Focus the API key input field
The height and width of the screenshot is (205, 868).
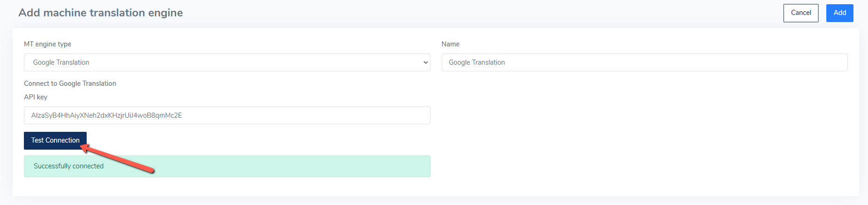[x=227, y=115]
